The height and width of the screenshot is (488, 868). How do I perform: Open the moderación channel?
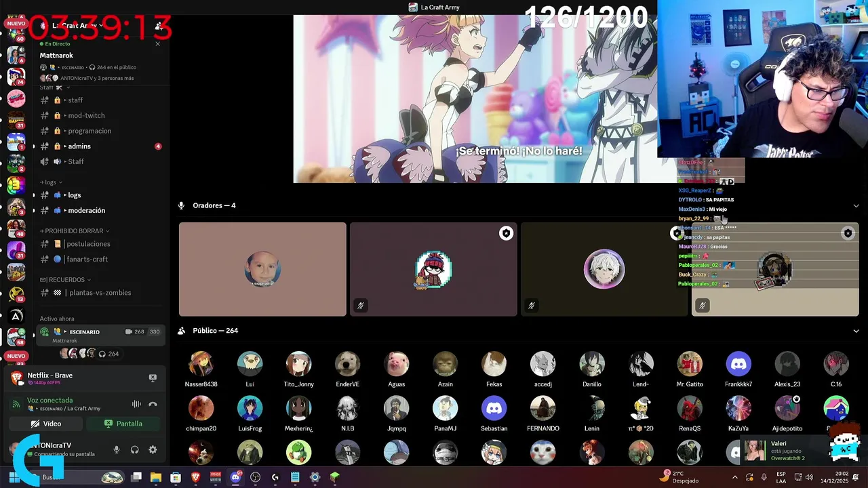(x=100, y=210)
